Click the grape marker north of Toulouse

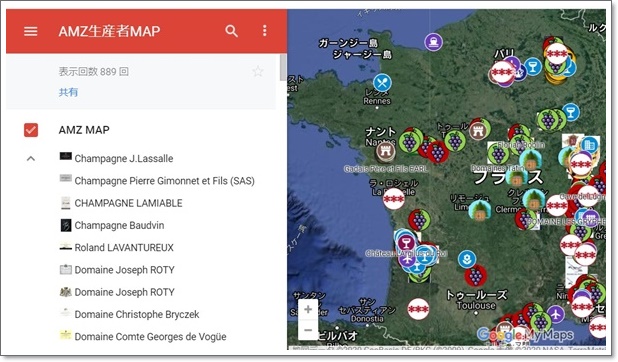pos(476,275)
